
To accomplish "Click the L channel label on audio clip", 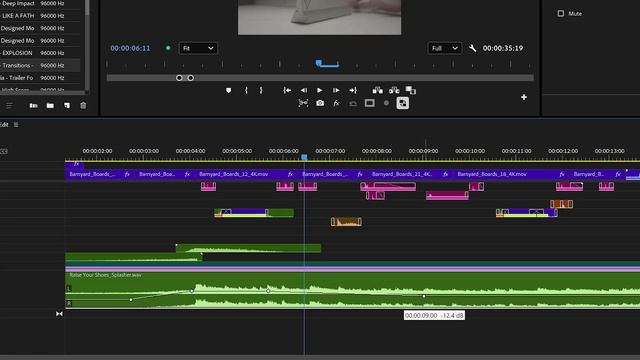I will click(x=69, y=289).
